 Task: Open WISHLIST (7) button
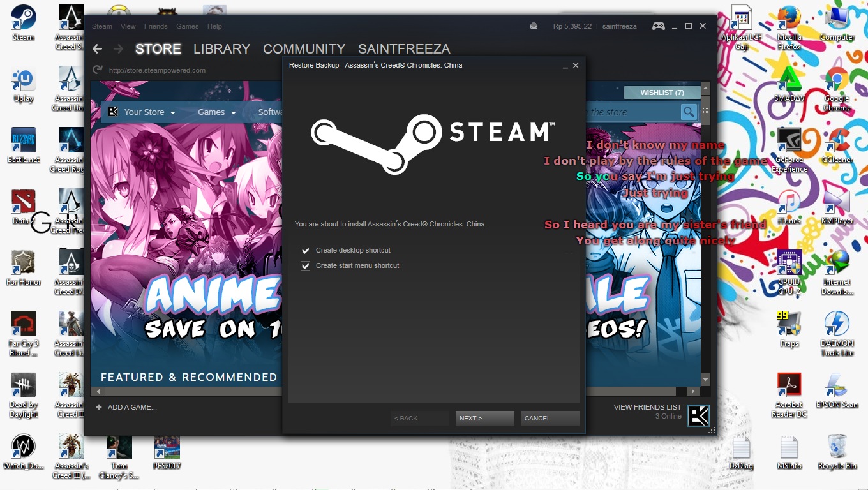click(x=662, y=93)
